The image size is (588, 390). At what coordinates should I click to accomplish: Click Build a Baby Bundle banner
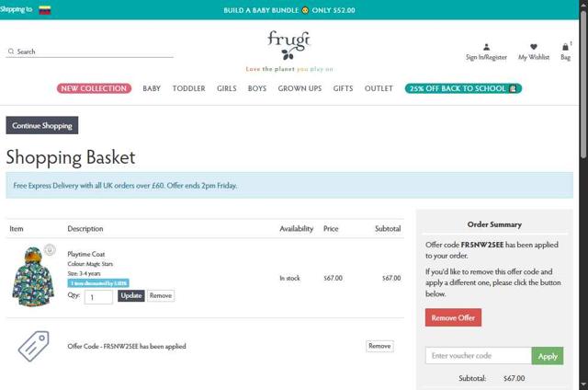[289, 10]
